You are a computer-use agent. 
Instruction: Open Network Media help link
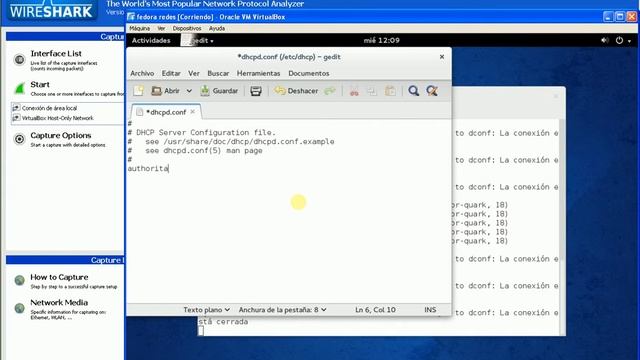(59, 302)
